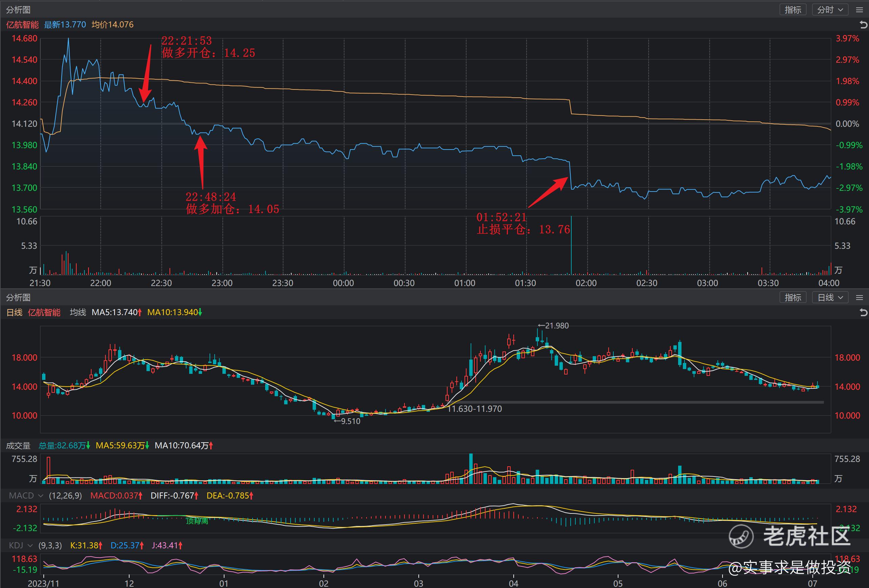Click the red arrow pointing to 止损平仓
The image size is (869, 588).
coord(549,192)
